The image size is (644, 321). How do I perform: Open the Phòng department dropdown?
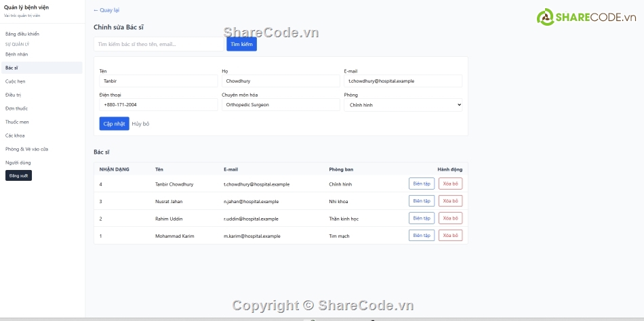pyautogui.click(x=403, y=105)
